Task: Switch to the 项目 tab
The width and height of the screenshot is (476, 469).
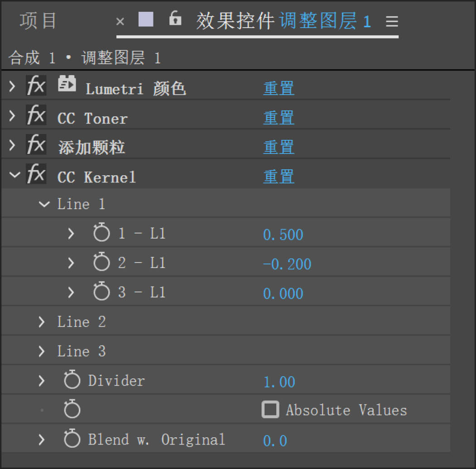Action: 38,21
